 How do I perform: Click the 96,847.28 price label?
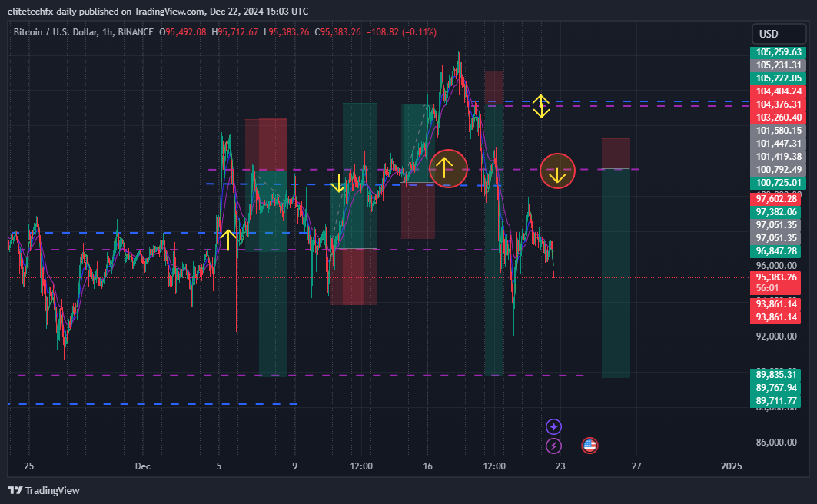(x=775, y=251)
